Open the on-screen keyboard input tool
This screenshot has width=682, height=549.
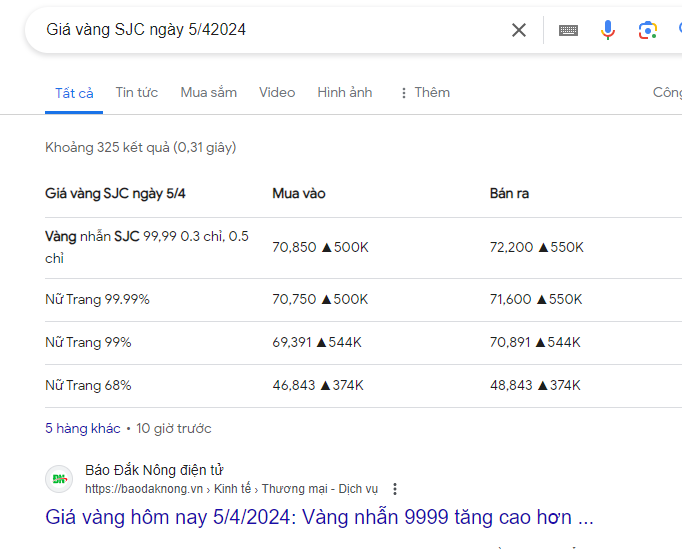point(568,30)
